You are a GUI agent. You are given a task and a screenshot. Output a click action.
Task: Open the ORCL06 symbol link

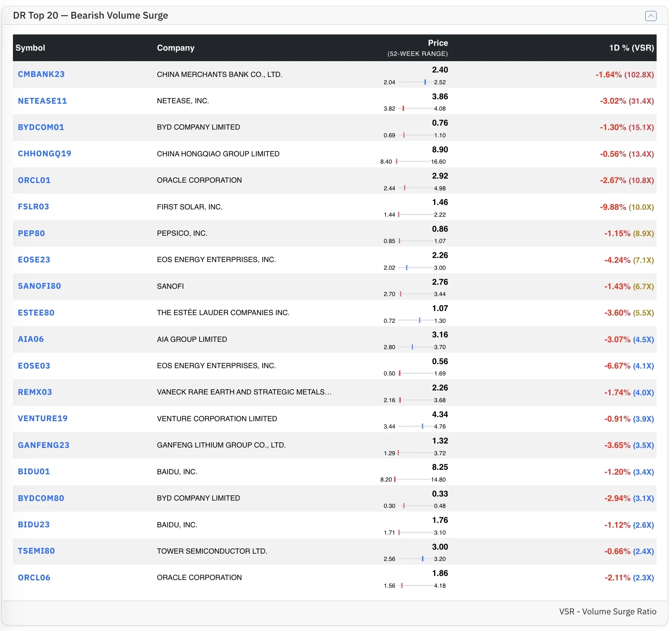click(x=34, y=578)
